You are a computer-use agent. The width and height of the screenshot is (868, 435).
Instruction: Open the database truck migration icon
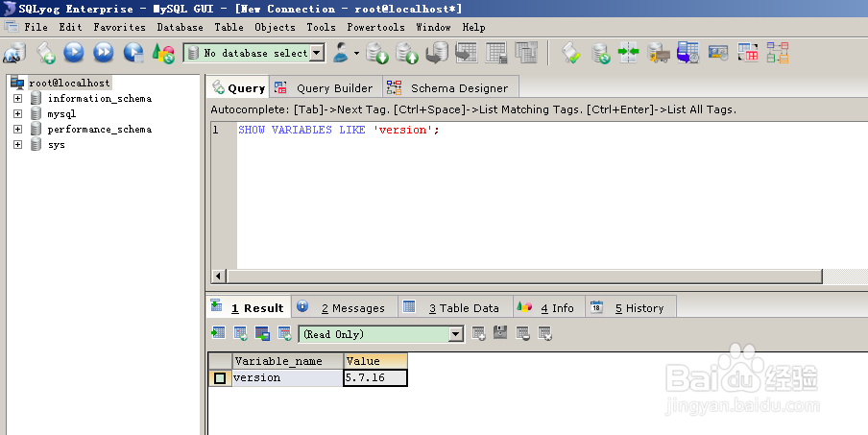(659, 54)
